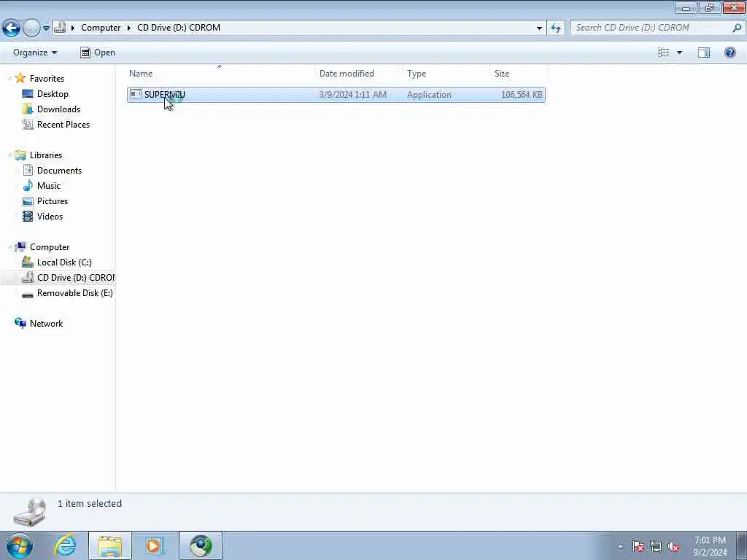
Task: Open the address bar history dropdown
Action: point(539,28)
